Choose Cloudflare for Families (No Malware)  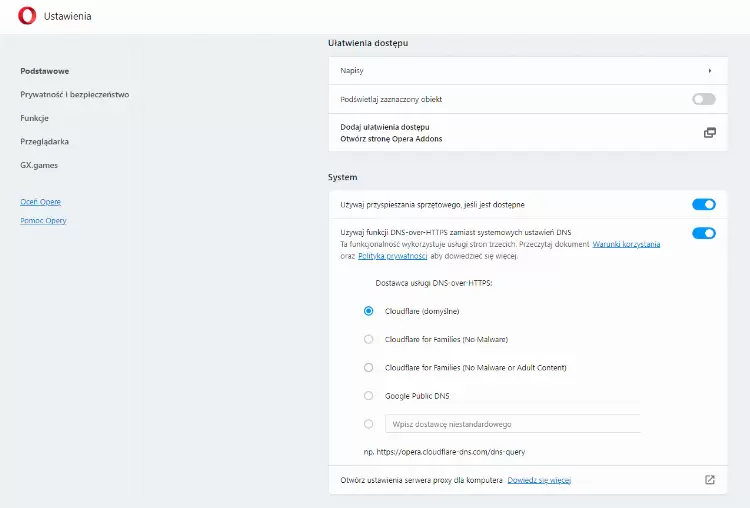coord(368,339)
